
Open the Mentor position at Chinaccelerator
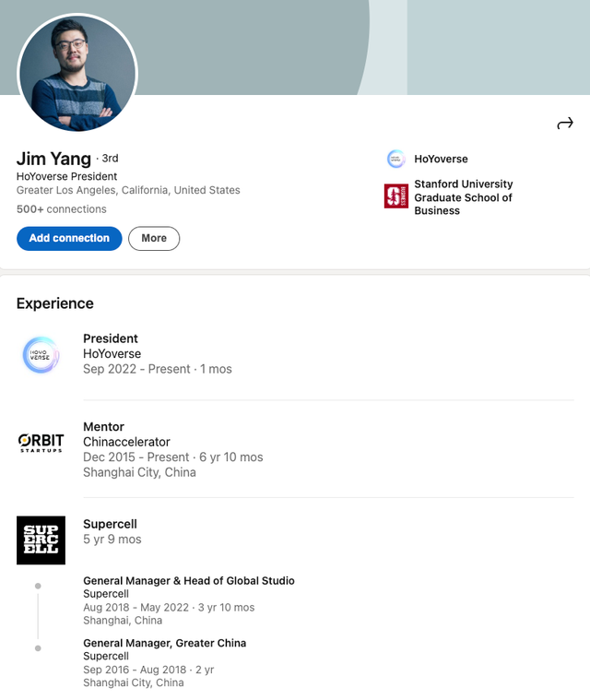tap(103, 427)
